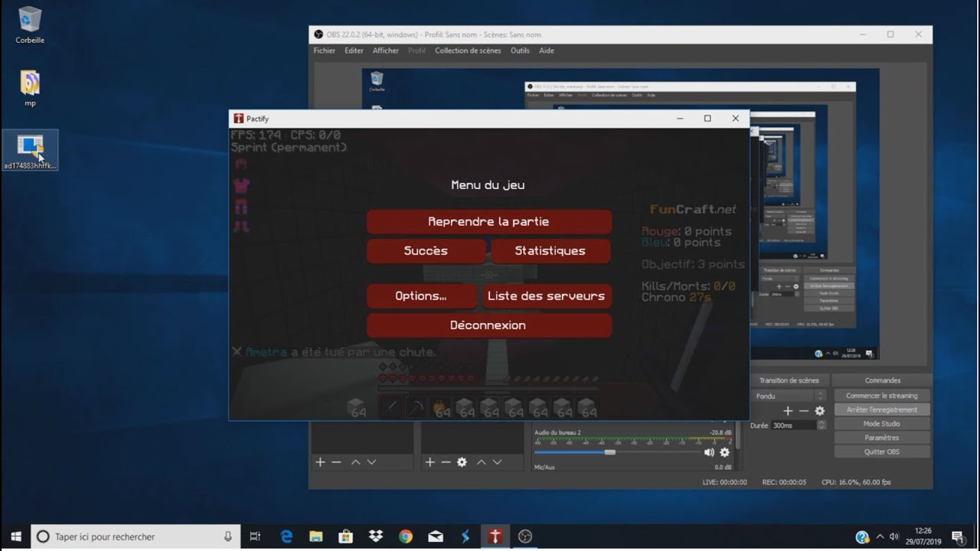980x551 pixels.
Task: Open Microsoft Store from taskbar
Action: coord(346,536)
